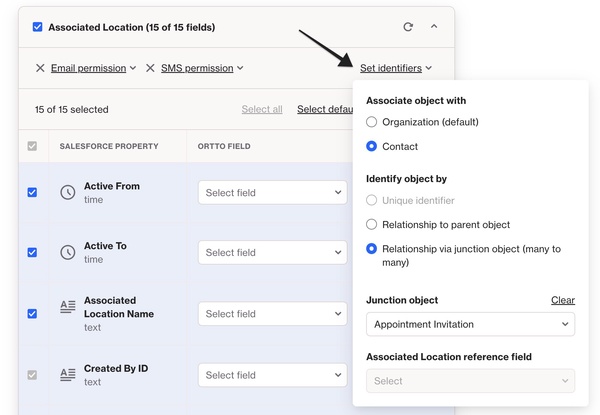Select Organization (default) radio option

point(372,122)
